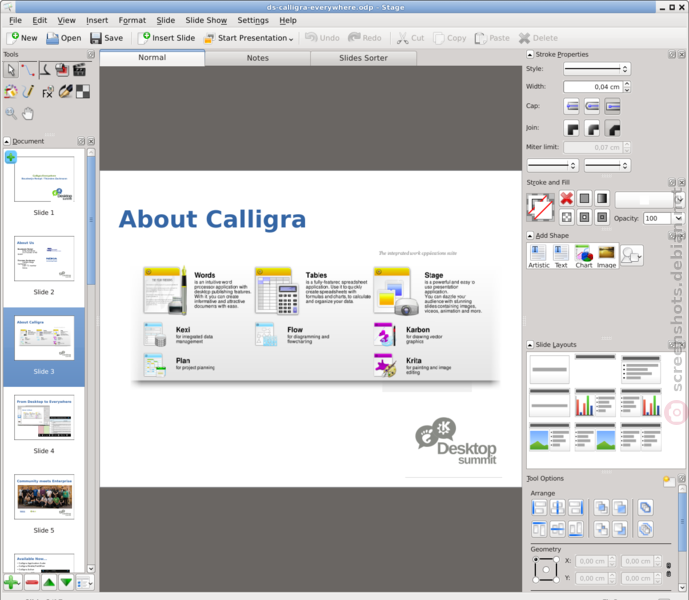
Task: Open the start marker dropdown
Action: point(553,165)
